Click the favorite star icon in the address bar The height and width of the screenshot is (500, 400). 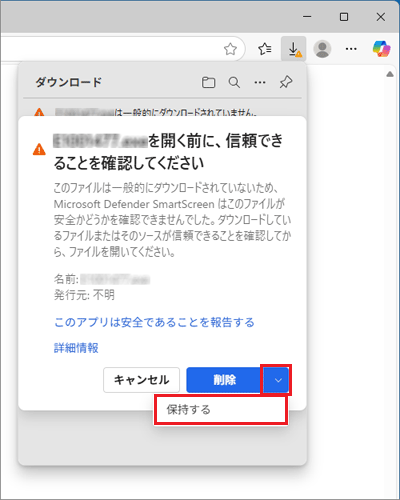point(230,49)
